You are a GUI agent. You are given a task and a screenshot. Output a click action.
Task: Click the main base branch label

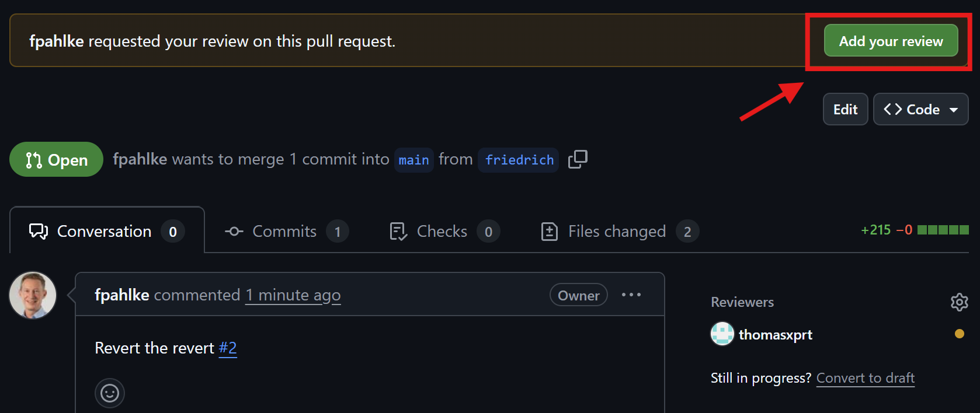[413, 160]
